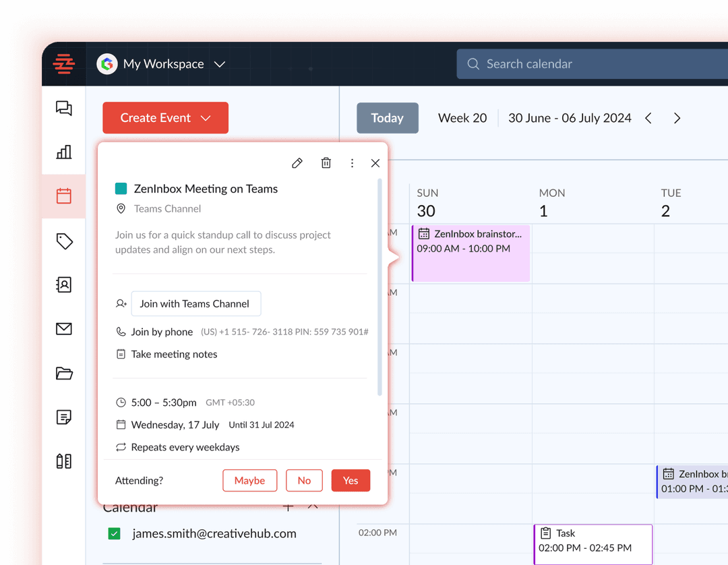Image resolution: width=728 pixels, height=565 pixels.
Task: Expand the My Workspace dropdown
Action: [x=220, y=64]
